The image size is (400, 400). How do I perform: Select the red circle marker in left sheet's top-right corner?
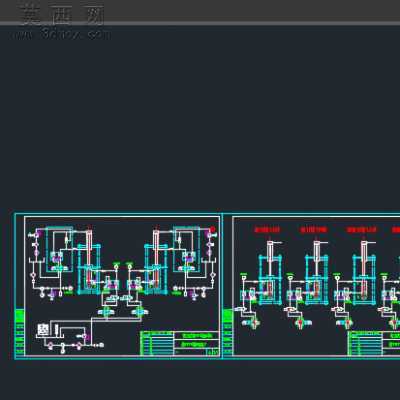212,229
